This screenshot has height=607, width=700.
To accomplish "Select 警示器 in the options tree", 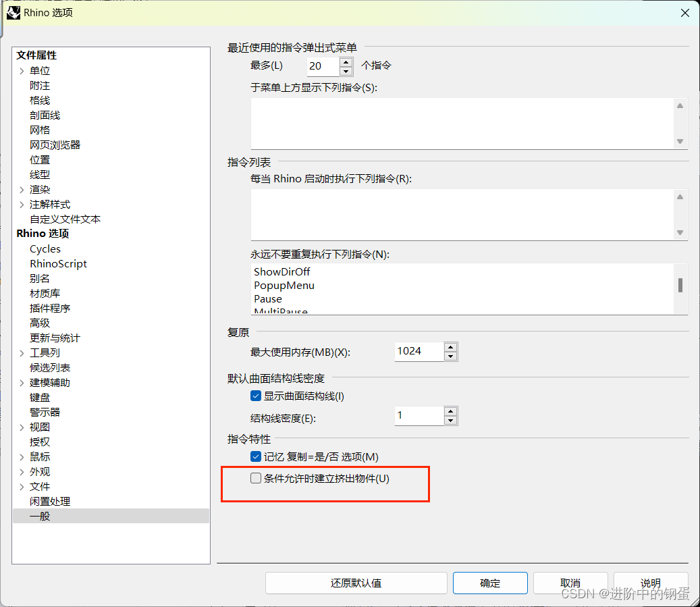I will (45, 413).
